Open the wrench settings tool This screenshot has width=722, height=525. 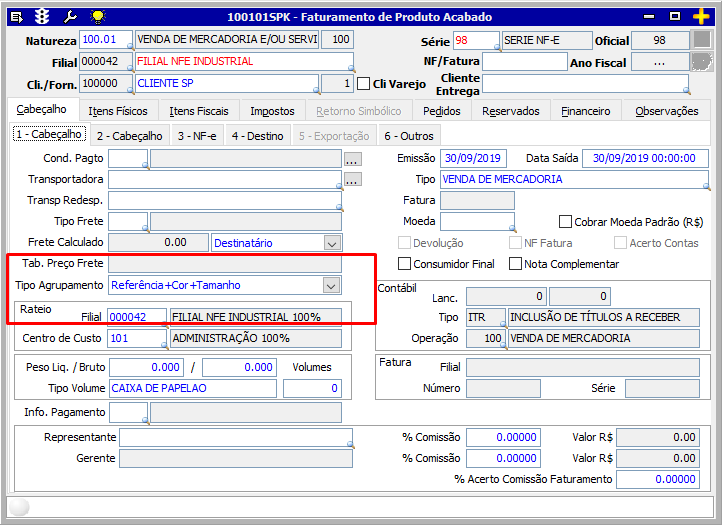[x=69, y=16]
